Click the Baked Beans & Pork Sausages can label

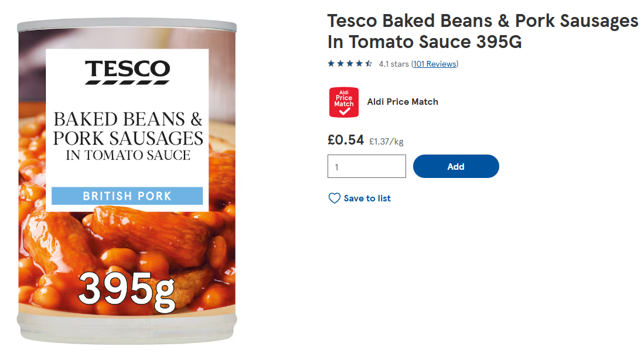(x=127, y=136)
